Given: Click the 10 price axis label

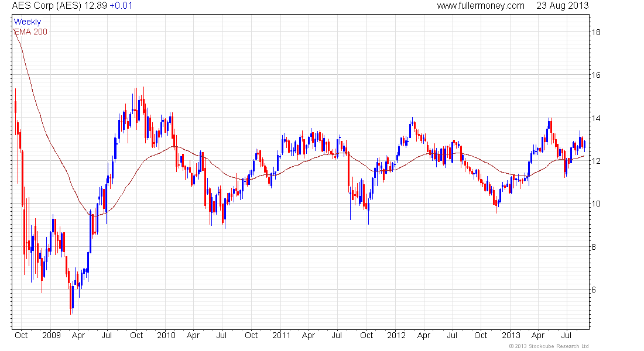Looking at the screenshot, I should 596,204.
